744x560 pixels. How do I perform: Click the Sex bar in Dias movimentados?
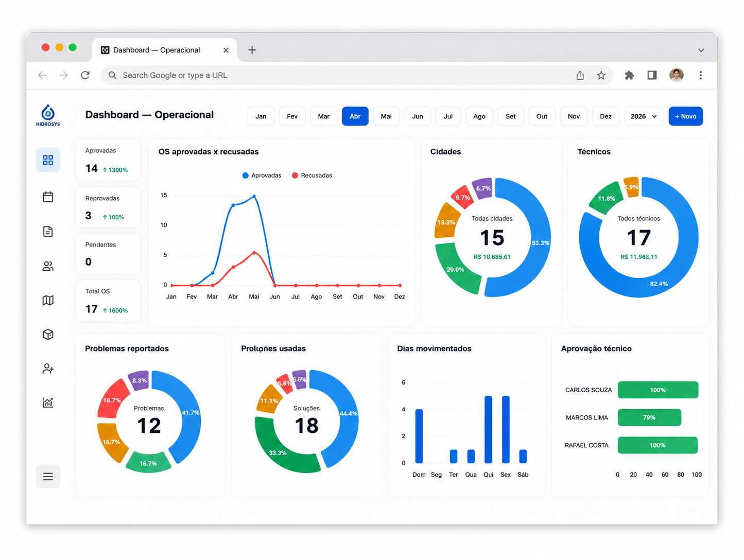[506, 429]
